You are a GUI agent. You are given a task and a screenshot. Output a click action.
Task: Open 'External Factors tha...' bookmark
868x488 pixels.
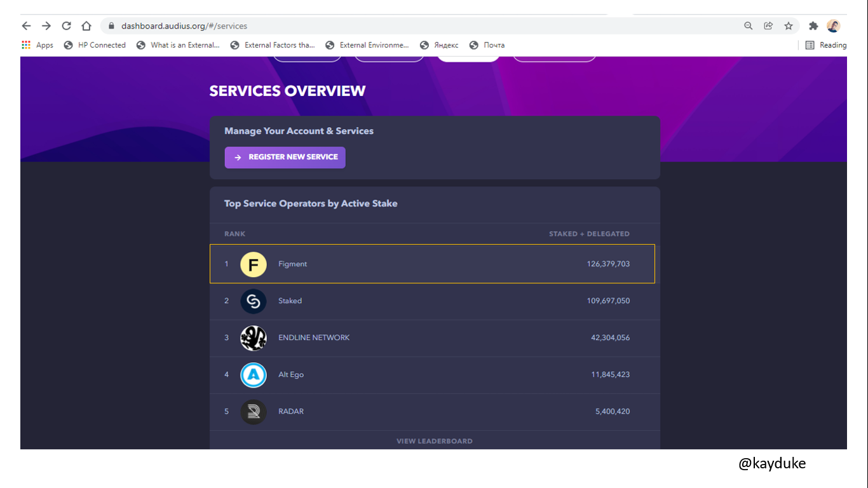click(x=273, y=45)
